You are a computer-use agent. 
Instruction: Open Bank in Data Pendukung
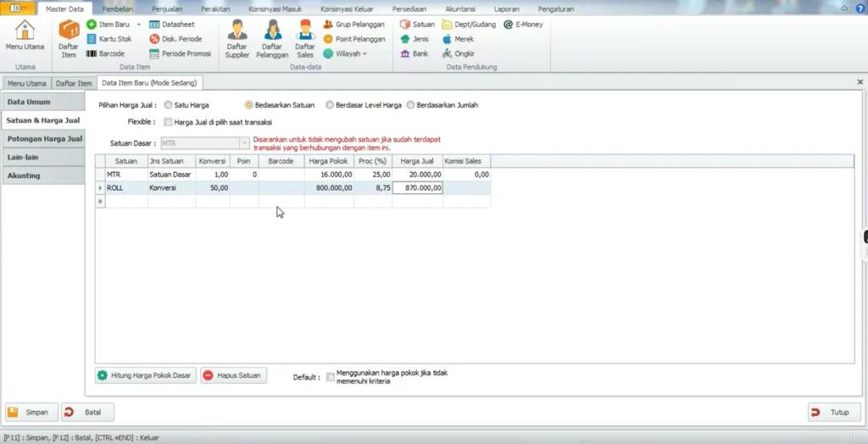[414, 53]
